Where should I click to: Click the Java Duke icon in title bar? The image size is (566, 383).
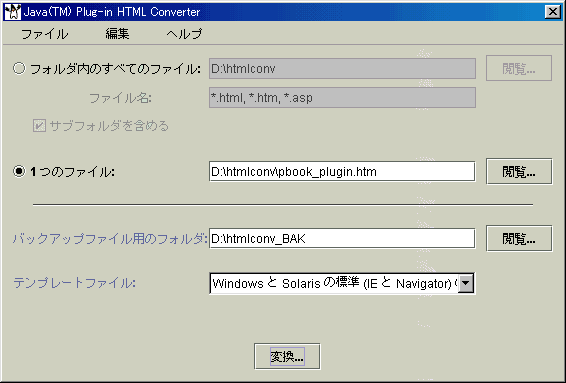13,12
